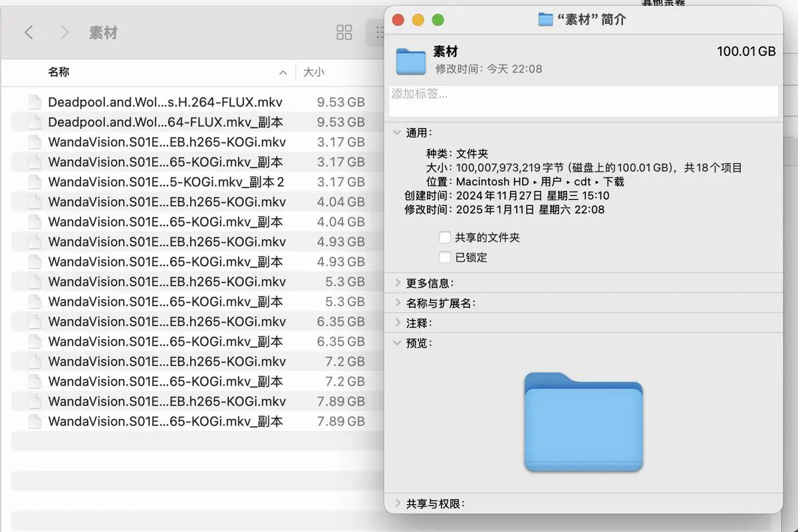Expand the 名称与扩展名 section

[397, 303]
